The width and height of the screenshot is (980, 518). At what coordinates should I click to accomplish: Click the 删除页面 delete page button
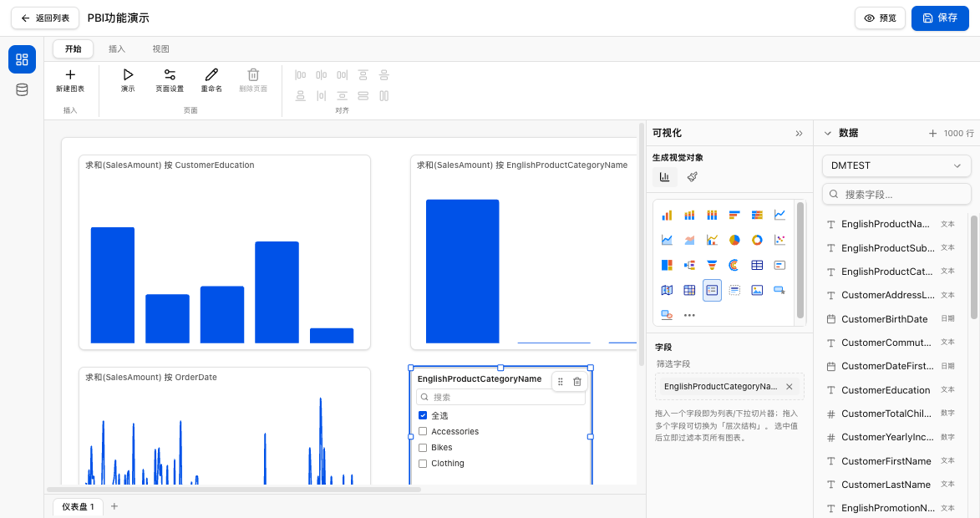click(x=253, y=80)
